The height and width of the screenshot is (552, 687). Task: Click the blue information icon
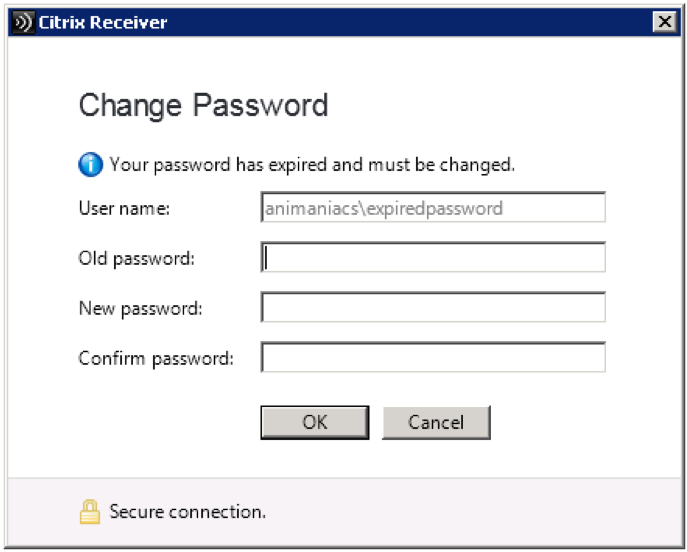pyautogui.click(x=91, y=164)
